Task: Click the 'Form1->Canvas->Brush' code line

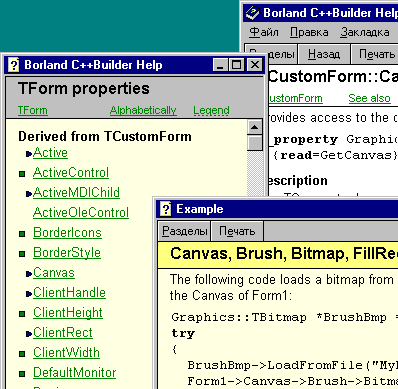Action: [292, 381]
